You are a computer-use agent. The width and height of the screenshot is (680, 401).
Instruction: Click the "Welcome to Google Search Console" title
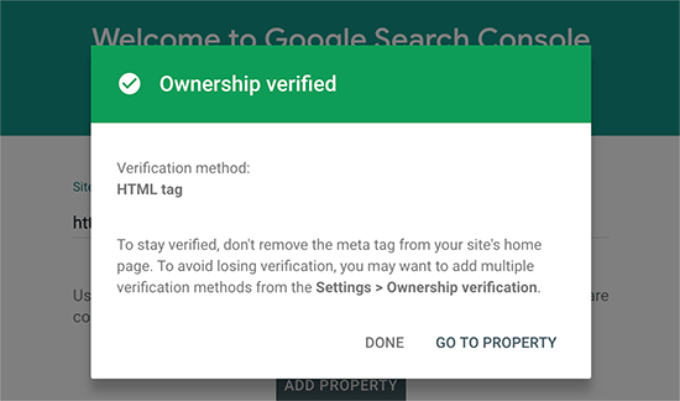click(x=340, y=38)
